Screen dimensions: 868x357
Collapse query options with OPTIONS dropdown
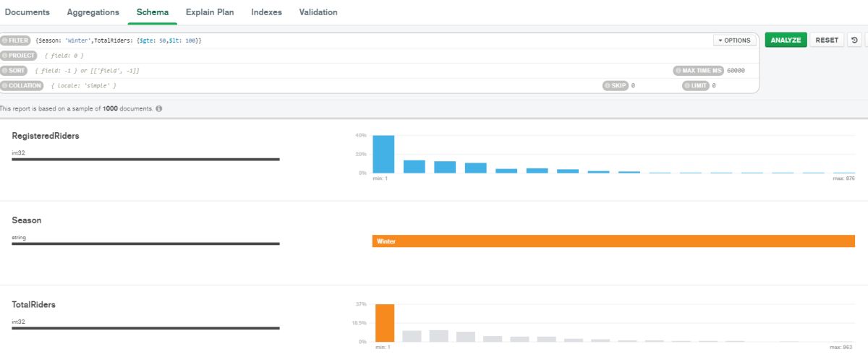point(734,40)
